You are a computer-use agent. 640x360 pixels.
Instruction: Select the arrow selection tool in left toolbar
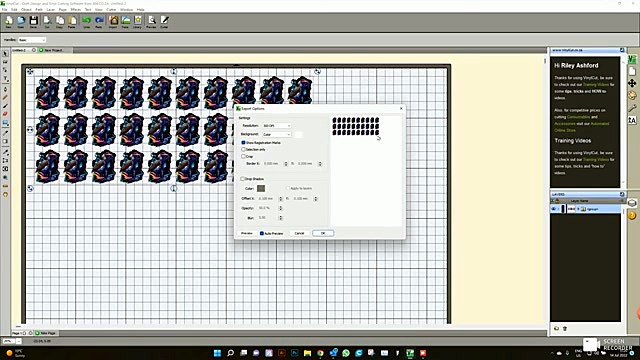point(5,53)
